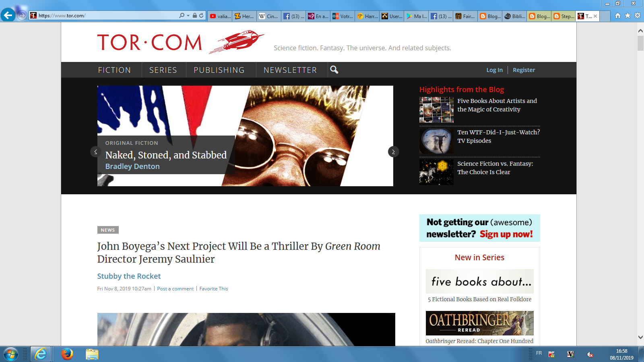Click author Bradley Denton link

pyautogui.click(x=132, y=167)
